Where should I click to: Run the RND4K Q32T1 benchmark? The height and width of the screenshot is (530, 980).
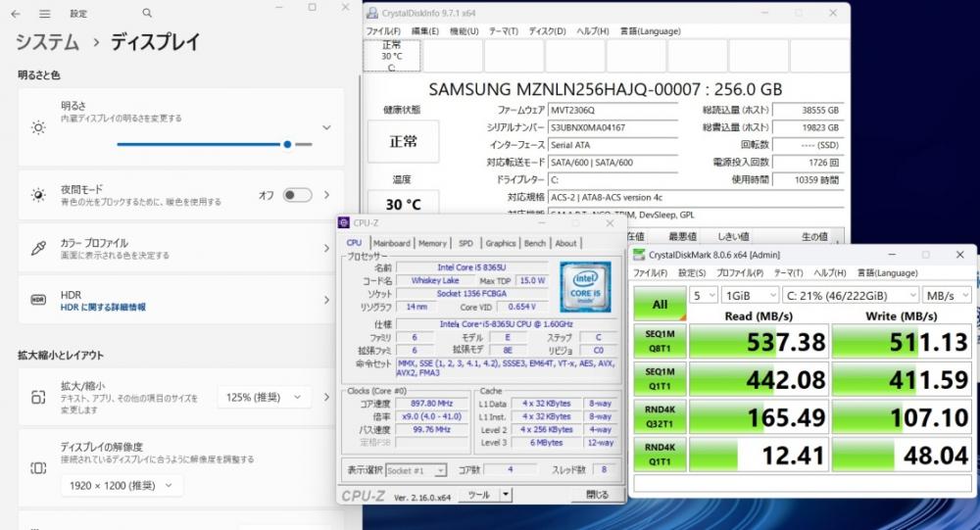(x=660, y=417)
